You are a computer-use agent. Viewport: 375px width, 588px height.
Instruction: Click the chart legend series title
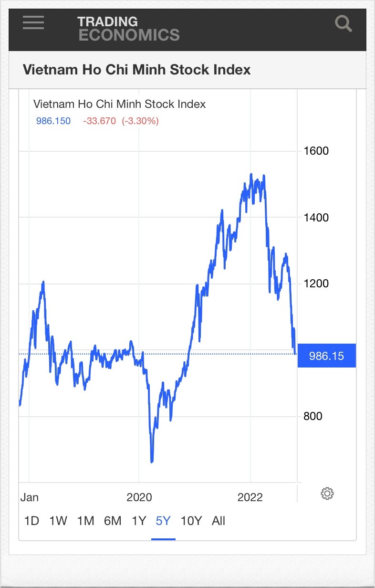pyautogui.click(x=119, y=104)
